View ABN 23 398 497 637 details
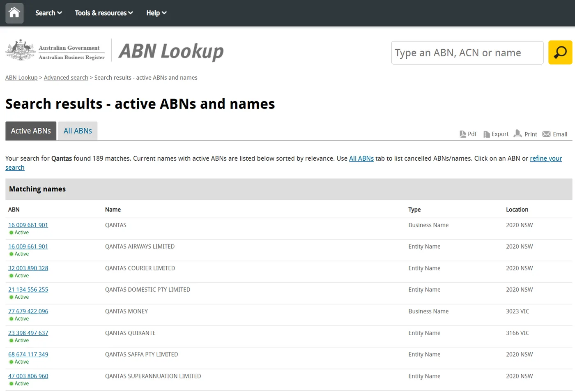This screenshot has height=392, width=575. (28, 333)
